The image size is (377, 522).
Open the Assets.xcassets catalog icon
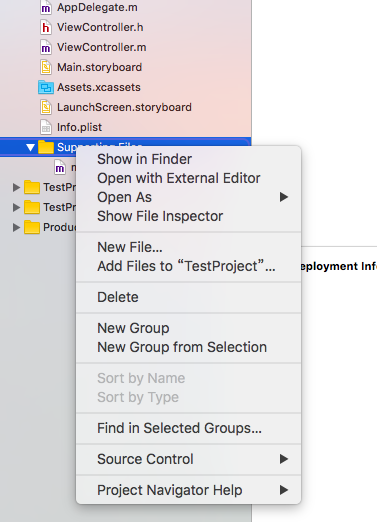[x=46, y=87]
